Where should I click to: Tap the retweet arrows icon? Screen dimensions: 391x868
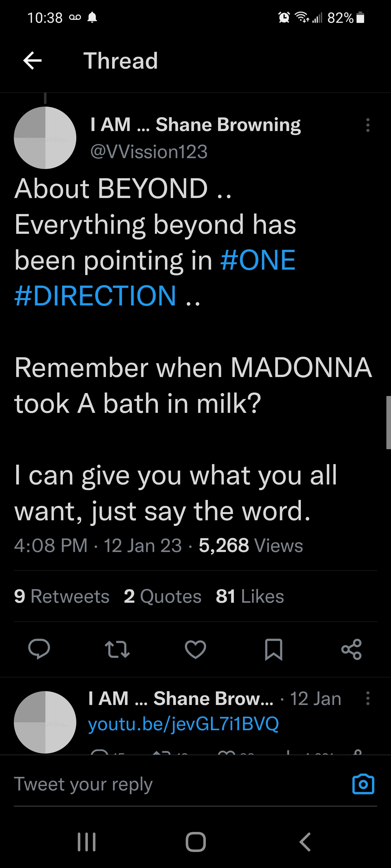117,649
